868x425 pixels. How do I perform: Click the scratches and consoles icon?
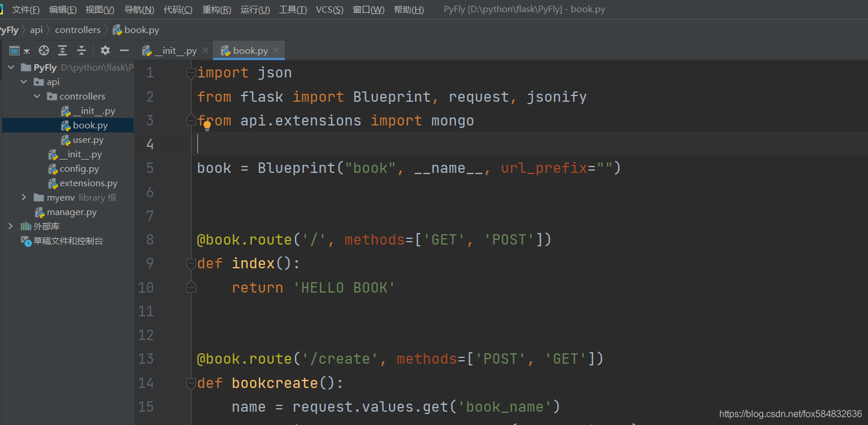[26, 241]
